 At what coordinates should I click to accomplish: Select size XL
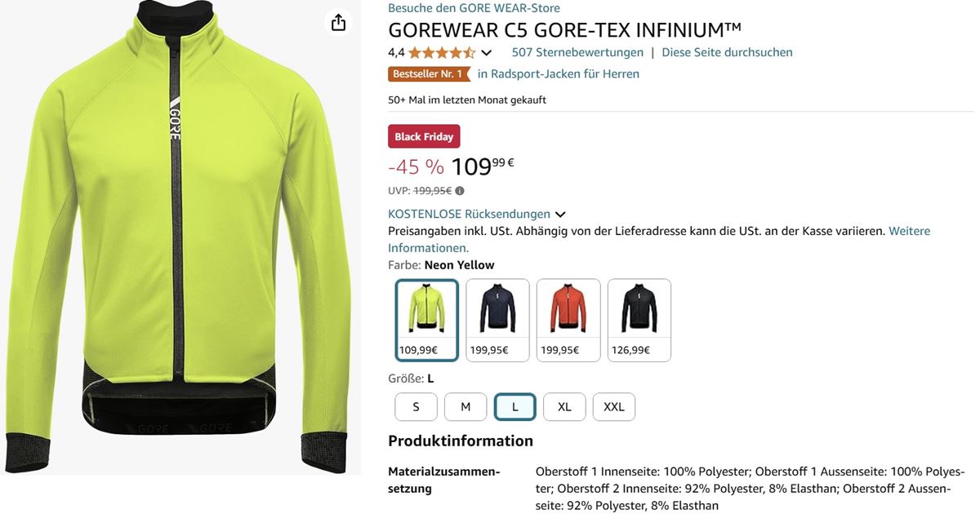(x=564, y=407)
